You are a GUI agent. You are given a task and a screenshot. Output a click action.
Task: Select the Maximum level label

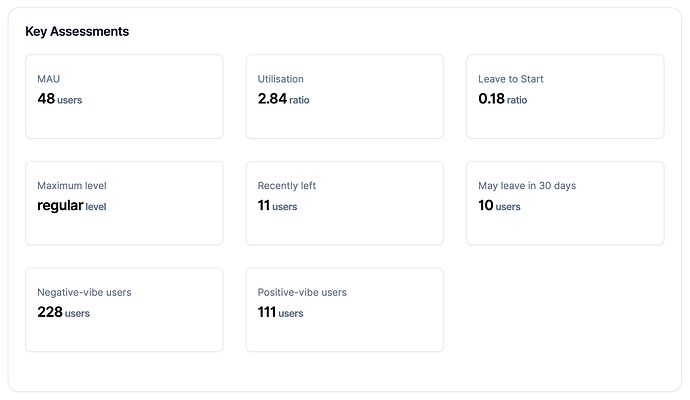pos(72,186)
